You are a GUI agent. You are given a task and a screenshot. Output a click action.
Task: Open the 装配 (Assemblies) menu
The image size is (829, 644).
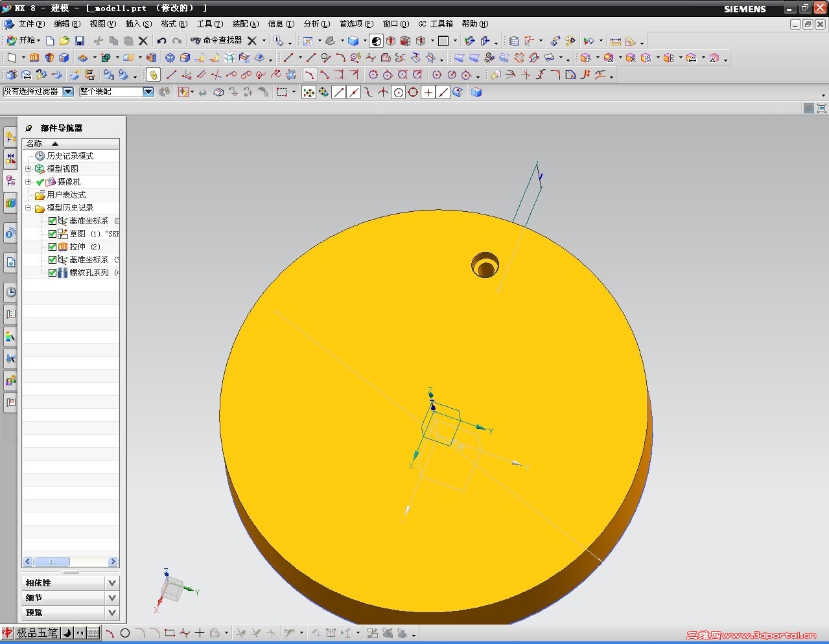click(245, 24)
